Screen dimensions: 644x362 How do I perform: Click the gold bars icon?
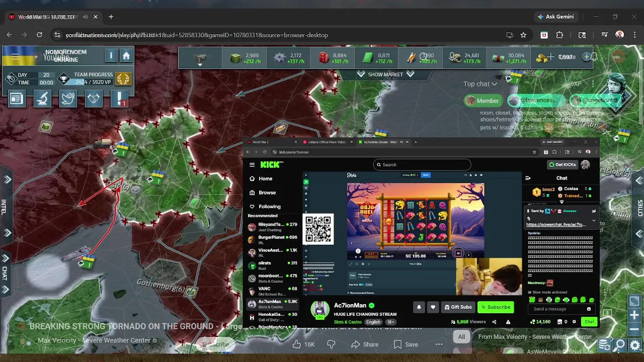click(x=541, y=58)
